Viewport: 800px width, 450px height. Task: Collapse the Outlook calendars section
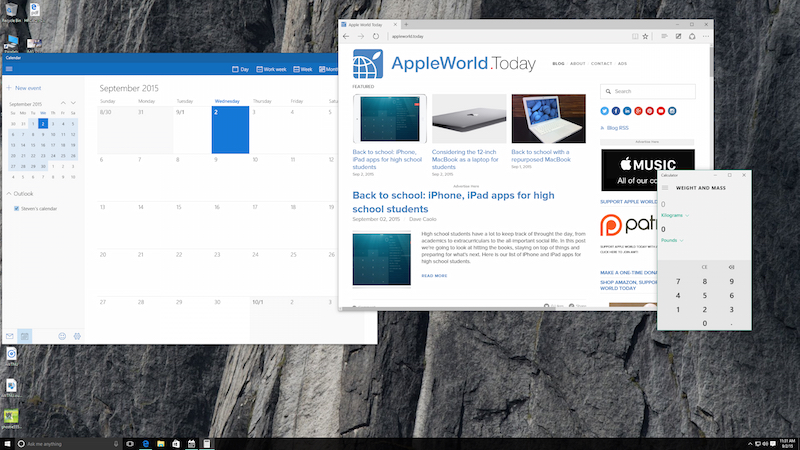pyautogui.click(x=9, y=194)
